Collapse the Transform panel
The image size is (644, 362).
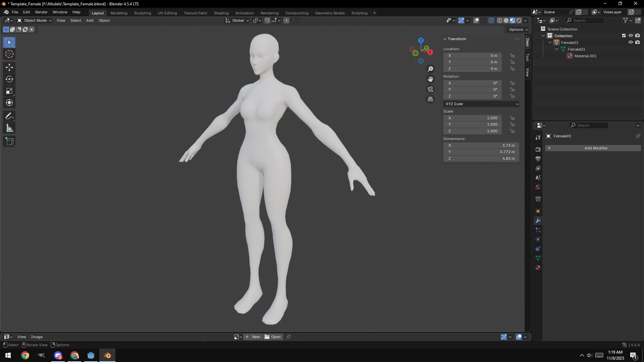pyautogui.click(x=445, y=39)
